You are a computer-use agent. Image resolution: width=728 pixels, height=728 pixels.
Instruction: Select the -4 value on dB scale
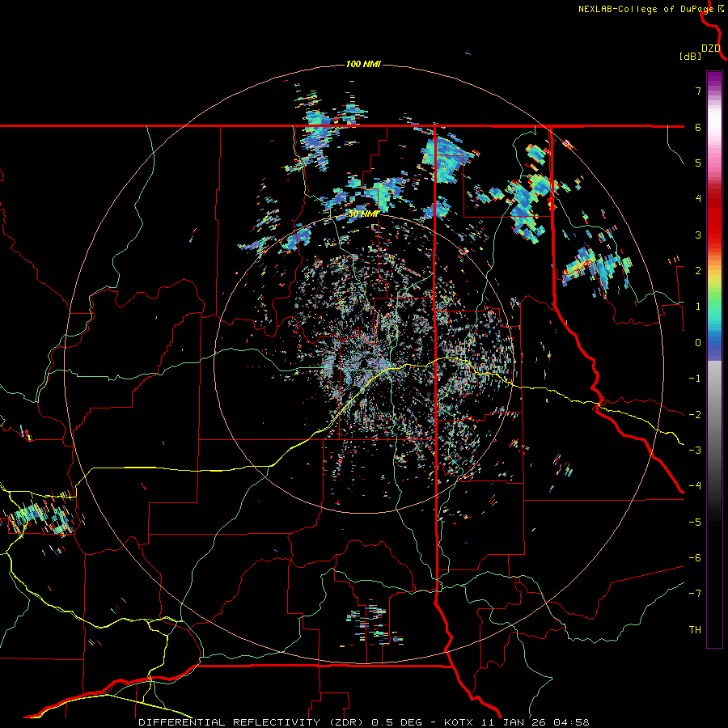[x=695, y=486]
